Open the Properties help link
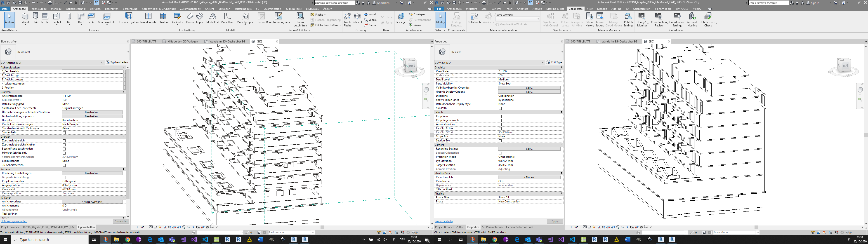Image resolution: width=868 pixels, height=244 pixels. 443,221
